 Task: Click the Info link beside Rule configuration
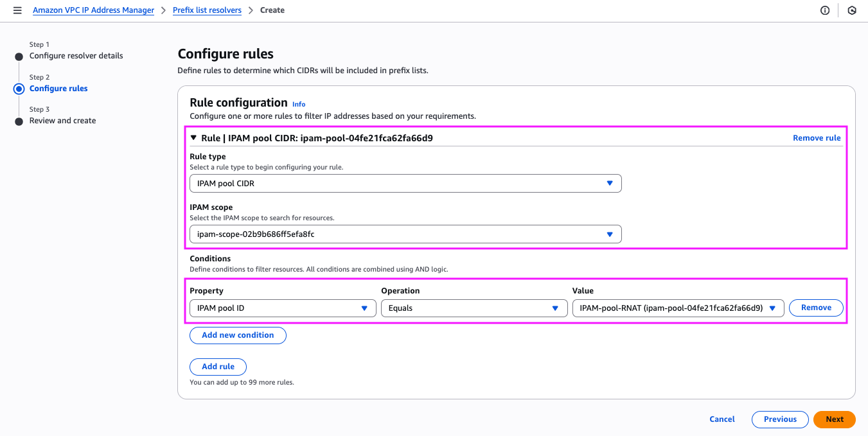coord(299,103)
